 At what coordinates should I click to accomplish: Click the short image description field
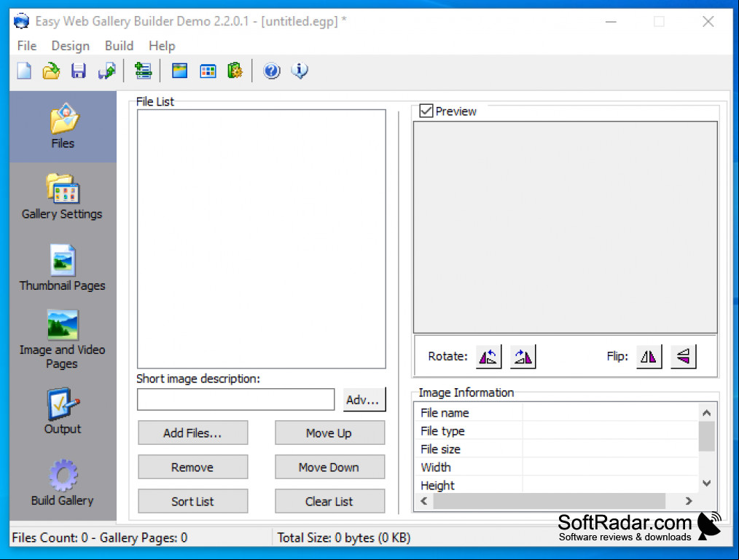click(235, 400)
